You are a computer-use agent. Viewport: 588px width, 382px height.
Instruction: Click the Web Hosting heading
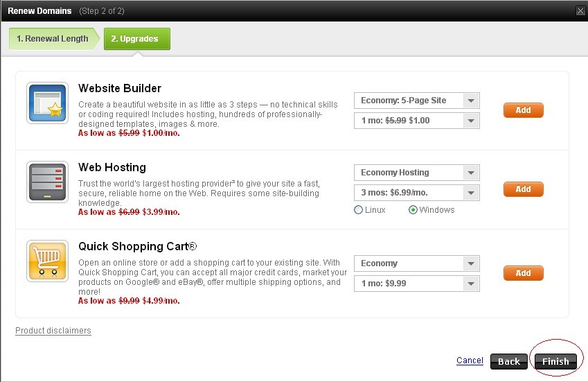click(x=112, y=167)
